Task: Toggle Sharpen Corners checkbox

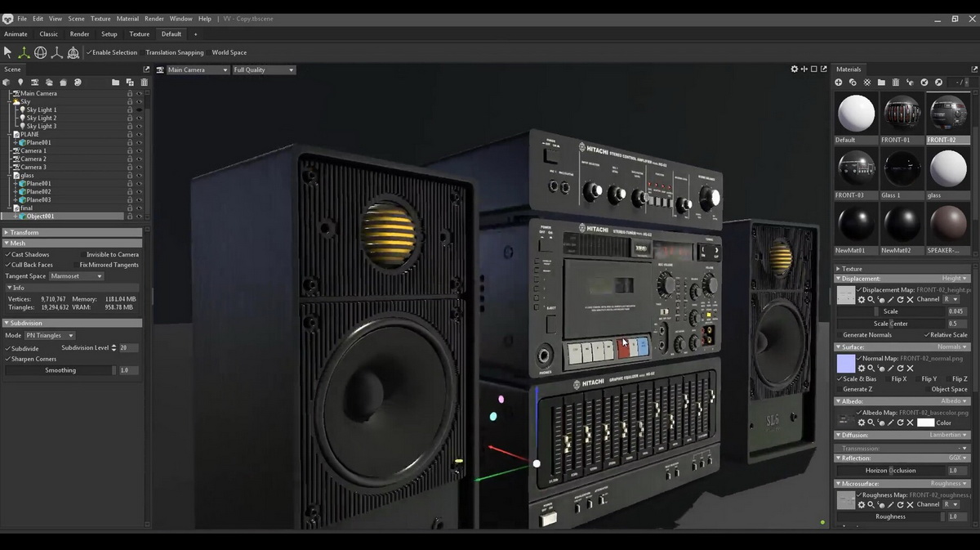Action: pos(31,359)
